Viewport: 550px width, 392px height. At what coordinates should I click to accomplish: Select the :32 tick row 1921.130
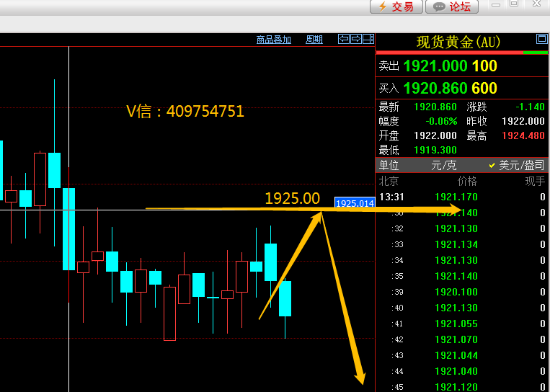pos(462,228)
